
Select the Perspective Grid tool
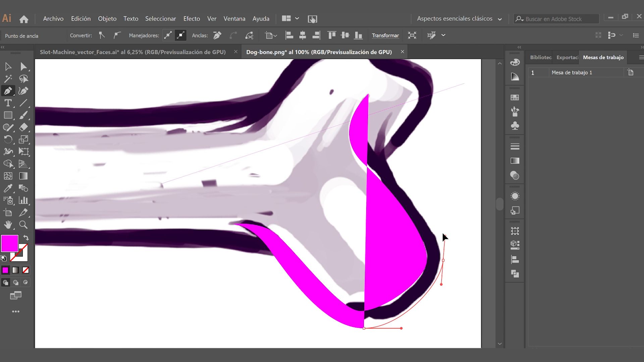coord(23,164)
